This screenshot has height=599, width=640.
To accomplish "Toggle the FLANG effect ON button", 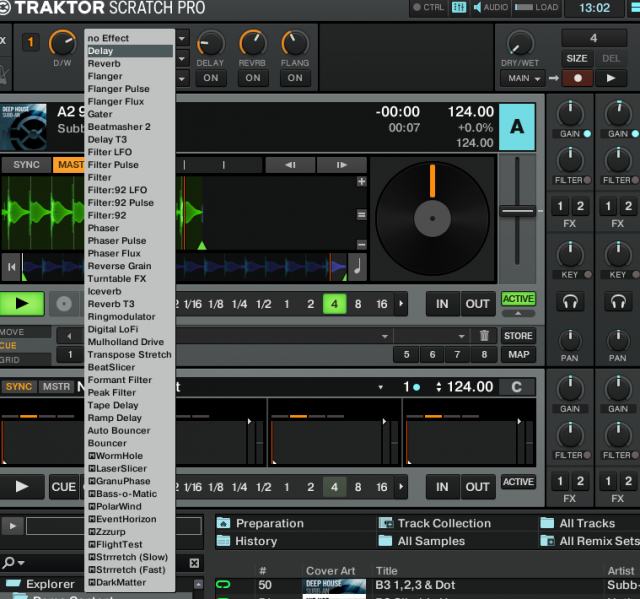I will point(295,78).
